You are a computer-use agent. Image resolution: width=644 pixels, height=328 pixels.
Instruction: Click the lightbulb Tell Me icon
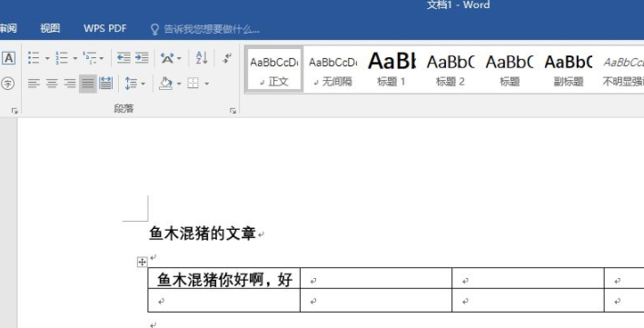[x=154, y=29]
